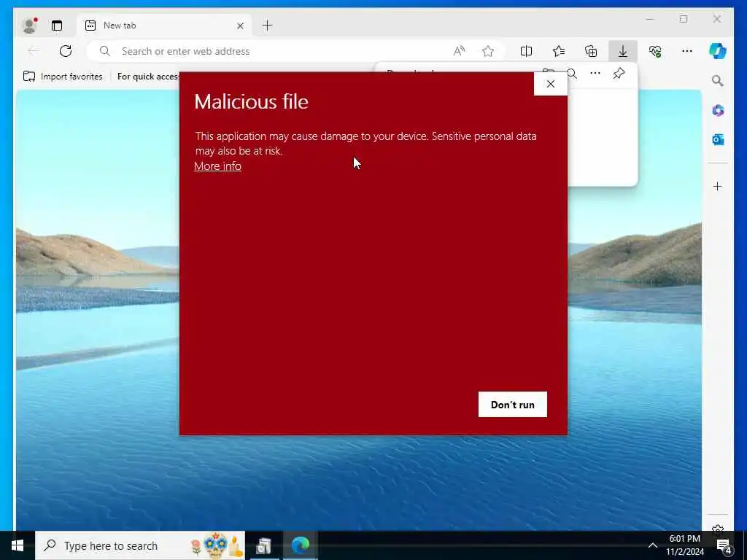Open the notification center icon
This screenshot has width=747, height=560.
[724, 546]
